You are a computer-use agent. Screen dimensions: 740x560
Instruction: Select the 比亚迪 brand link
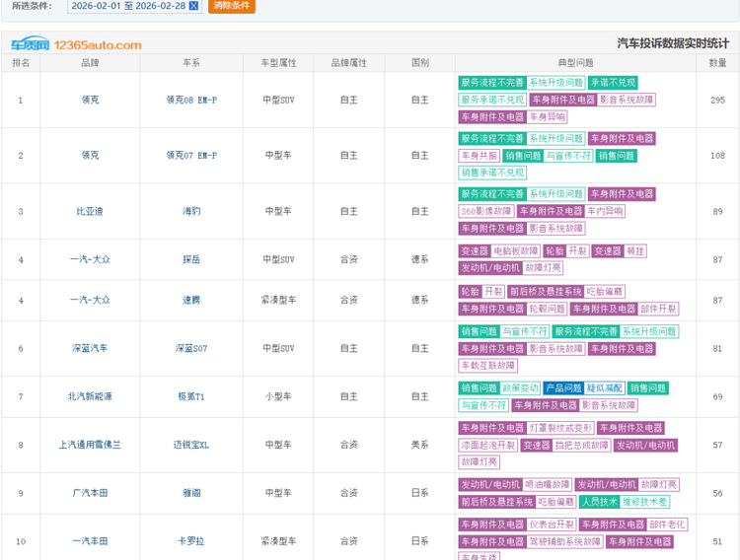(x=90, y=212)
